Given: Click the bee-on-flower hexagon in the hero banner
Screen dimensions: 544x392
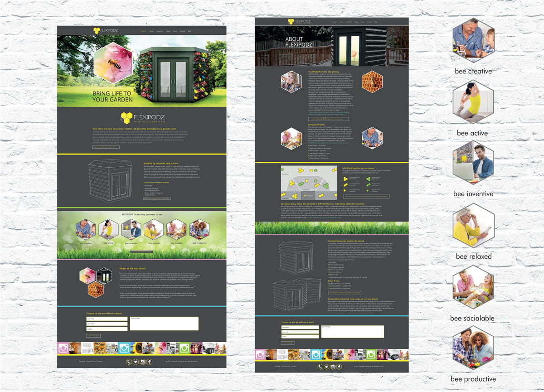Looking at the screenshot, I should click(113, 63).
